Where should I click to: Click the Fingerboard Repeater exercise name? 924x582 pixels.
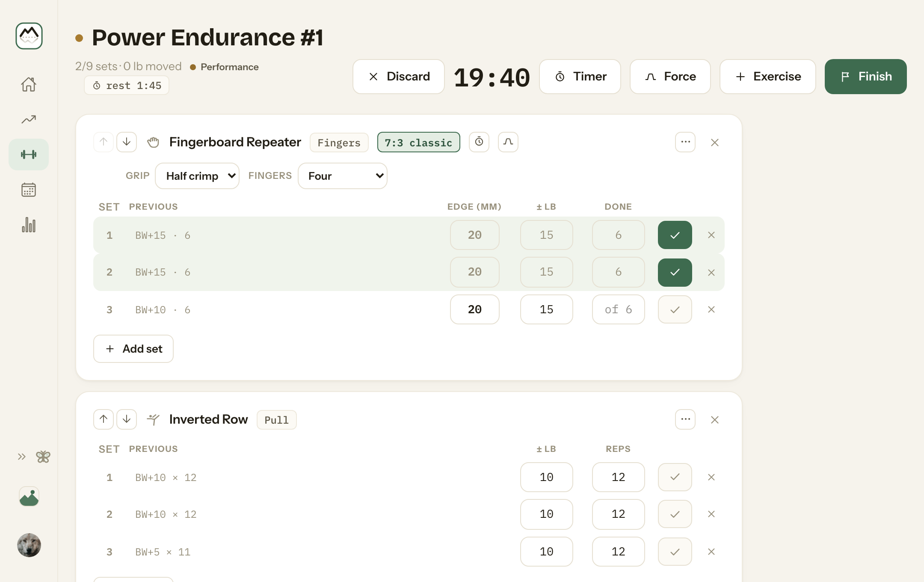[235, 142]
